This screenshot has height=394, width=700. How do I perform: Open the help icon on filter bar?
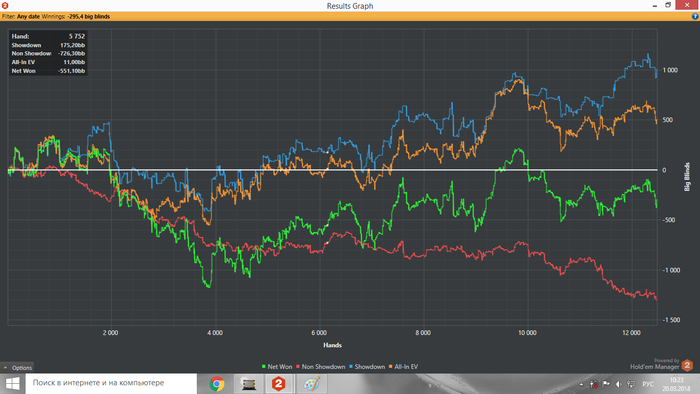point(695,17)
